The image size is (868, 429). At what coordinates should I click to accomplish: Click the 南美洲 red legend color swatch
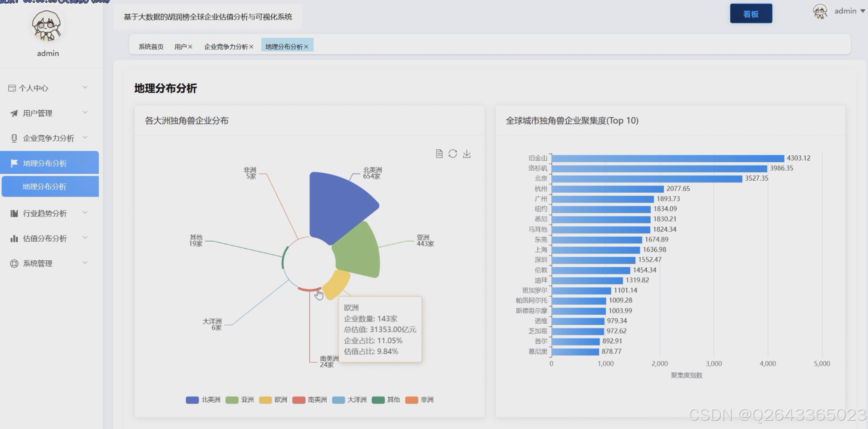click(298, 400)
